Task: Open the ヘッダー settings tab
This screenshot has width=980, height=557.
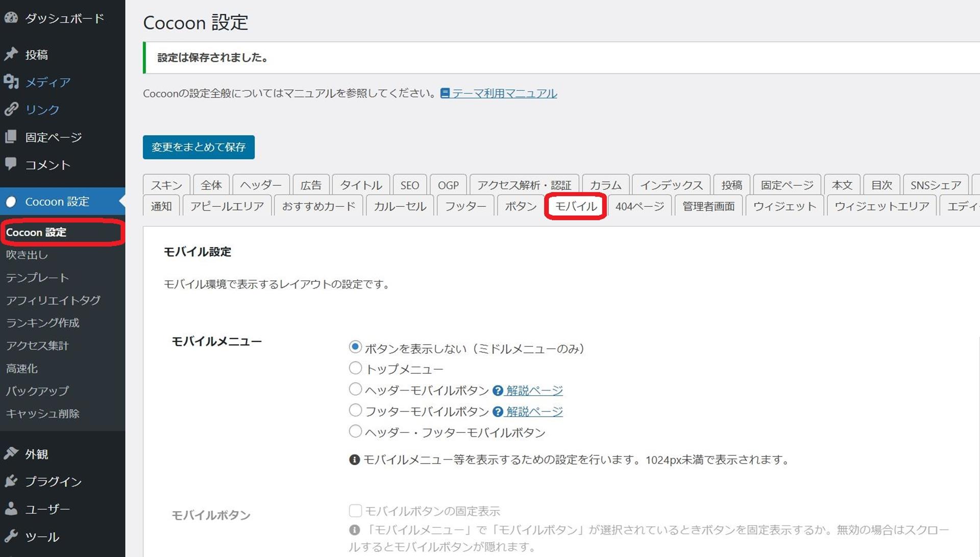Action: pos(261,185)
